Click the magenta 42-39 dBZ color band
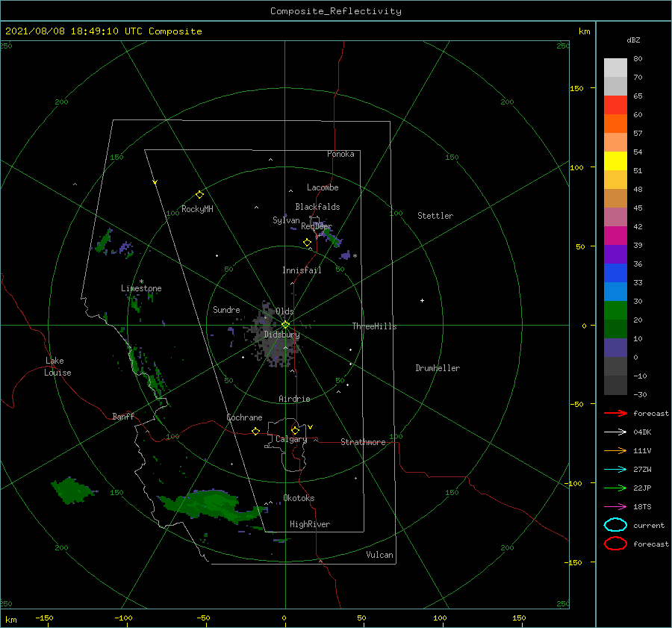This screenshot has height=628, width=672. pos(615,236)
